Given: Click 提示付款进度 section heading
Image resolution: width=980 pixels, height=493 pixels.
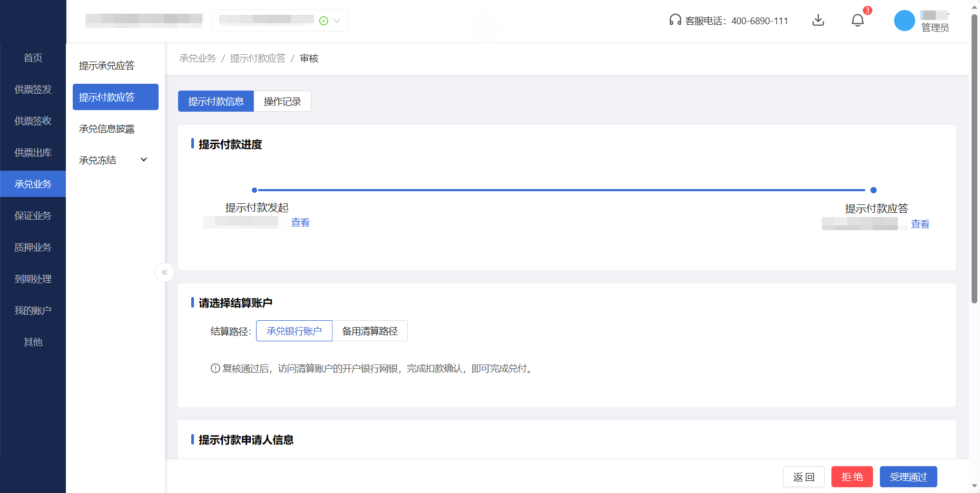Looking at the screenshot, I should tap(230, 144).
